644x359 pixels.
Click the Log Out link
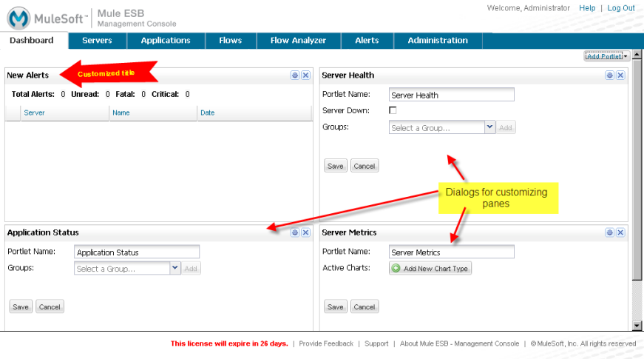(621, 8)
